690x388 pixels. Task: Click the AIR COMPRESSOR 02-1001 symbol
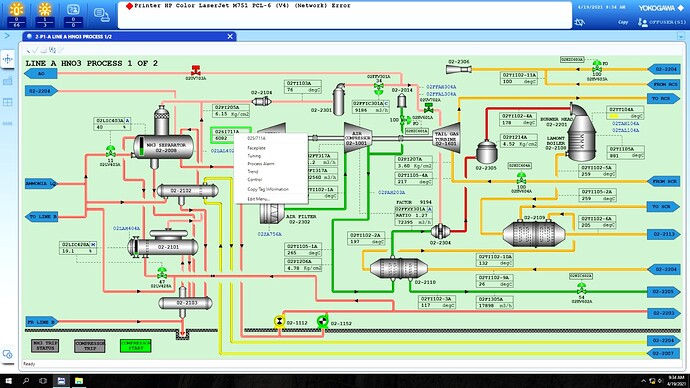tap(357, 137)
